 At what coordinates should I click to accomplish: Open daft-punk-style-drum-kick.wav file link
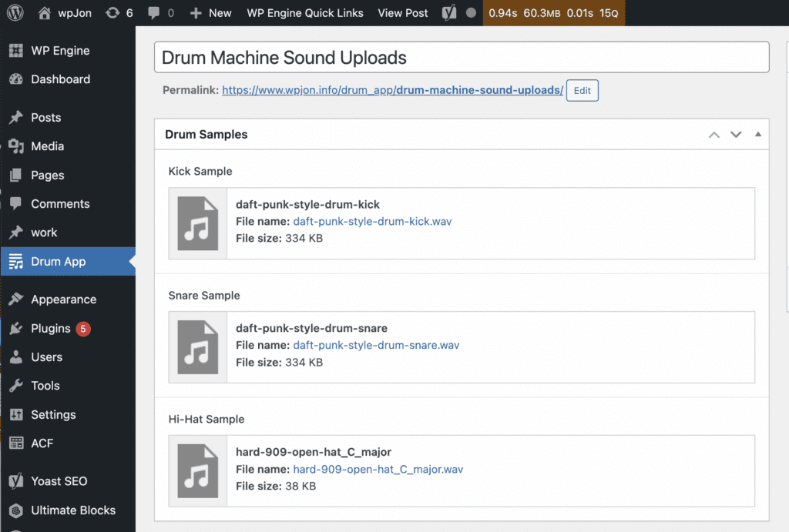372,221
